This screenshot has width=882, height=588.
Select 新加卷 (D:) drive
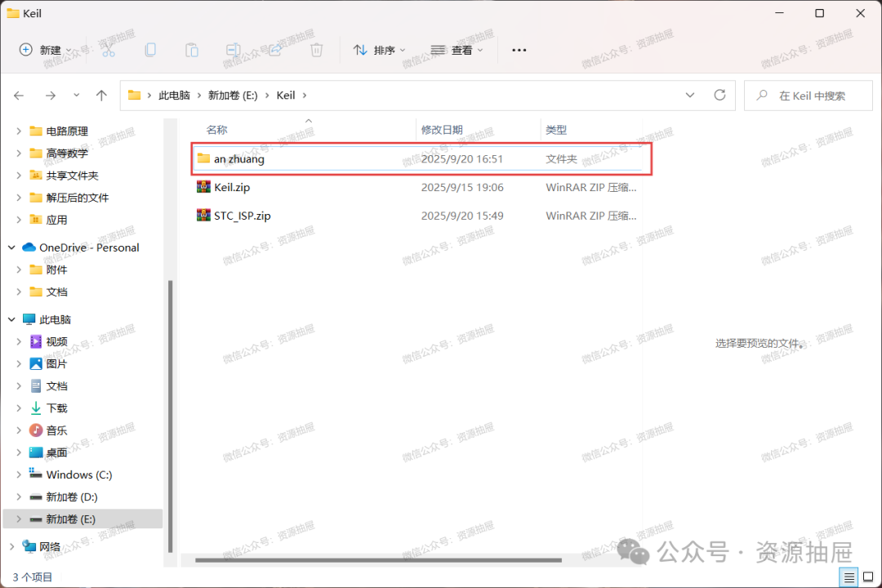(71, 497)
